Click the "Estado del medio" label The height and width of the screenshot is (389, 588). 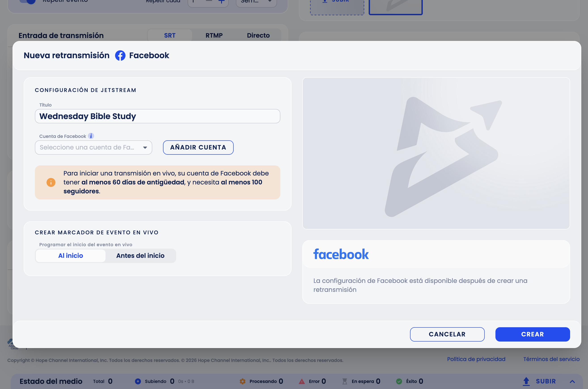coord(51,381)
